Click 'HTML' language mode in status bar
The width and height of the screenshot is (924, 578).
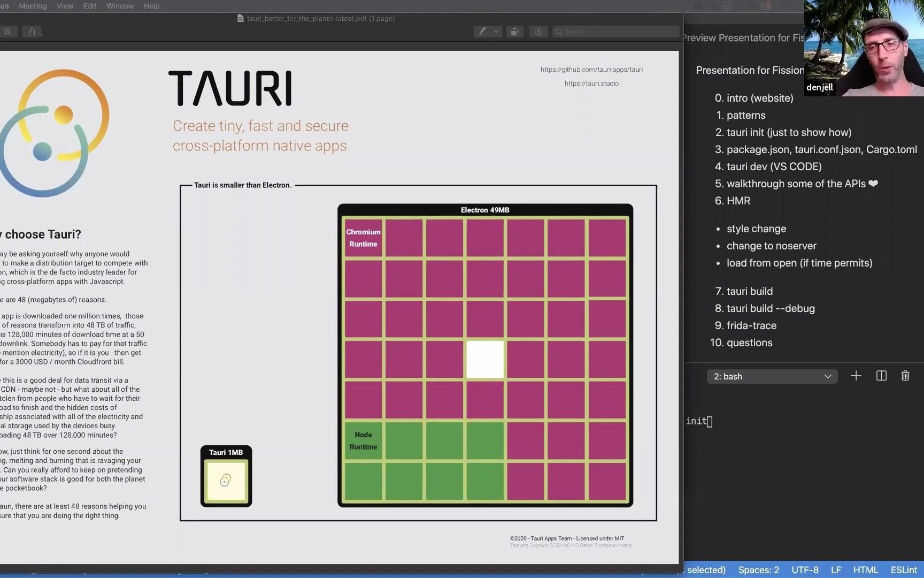[866, 570]
